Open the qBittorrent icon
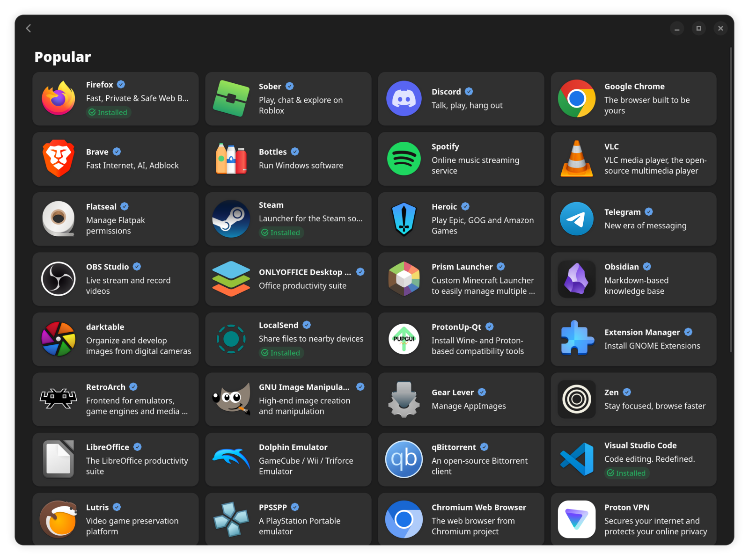This screenshot has width=749, height=560. tap(404, 459)
